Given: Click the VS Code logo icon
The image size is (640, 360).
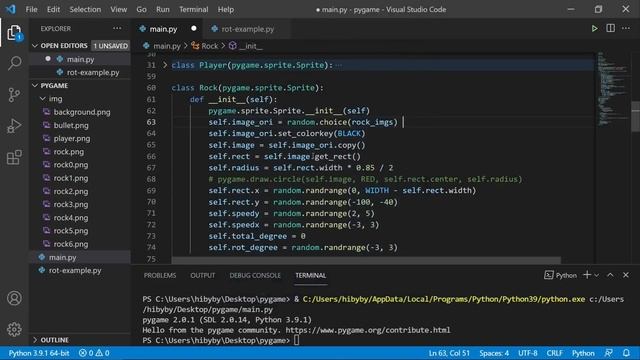Looking at the screenshot, I should pyautogui.click(x=11, y=9).
